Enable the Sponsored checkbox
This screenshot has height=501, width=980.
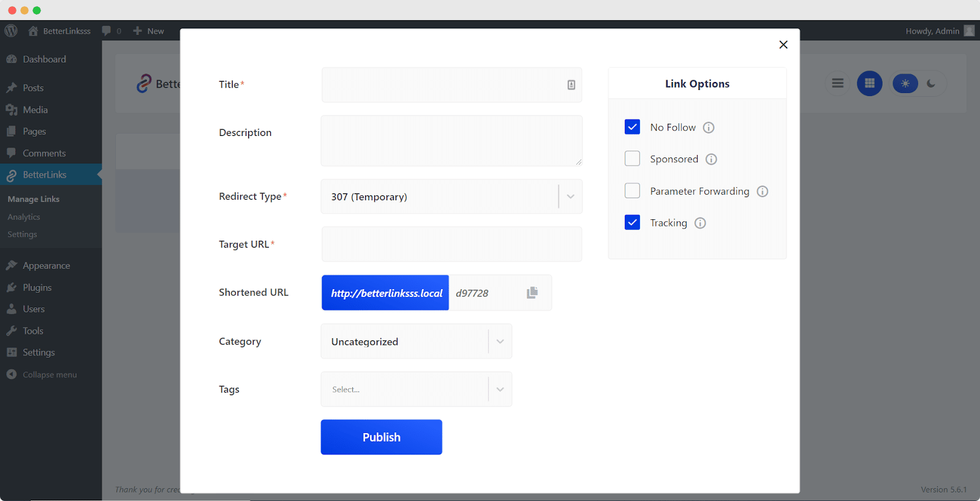pyautogui.click(x=632, y=159)
